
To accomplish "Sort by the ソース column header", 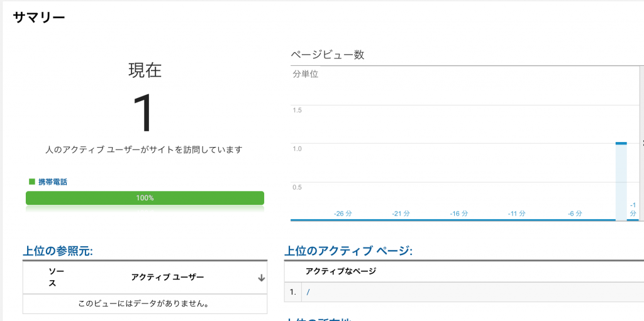I will pyautogui.click(x=52, y=277).
